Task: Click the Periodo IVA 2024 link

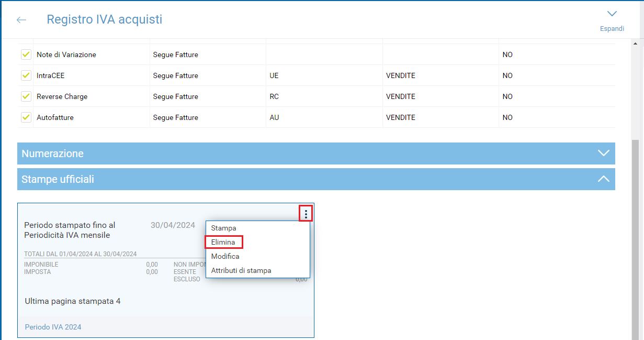Action: (x=53, y=327)
